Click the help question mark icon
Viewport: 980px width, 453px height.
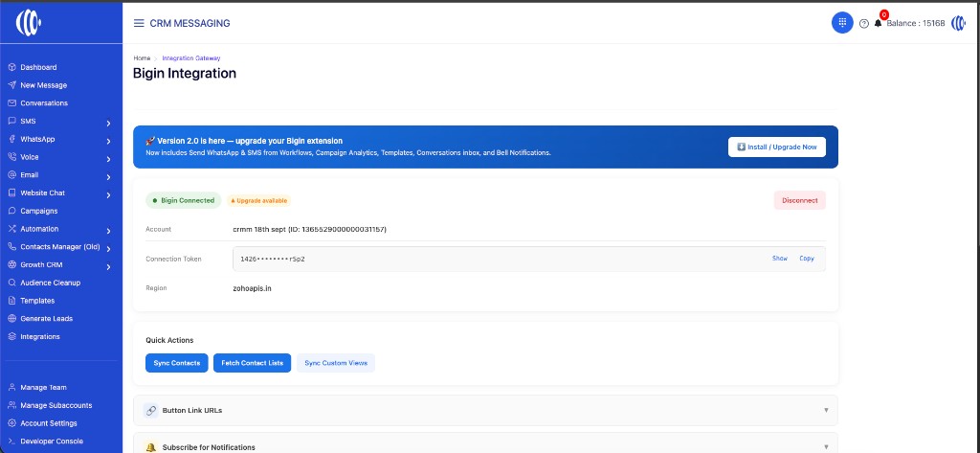pyautogui.click(x=864, y=24)
